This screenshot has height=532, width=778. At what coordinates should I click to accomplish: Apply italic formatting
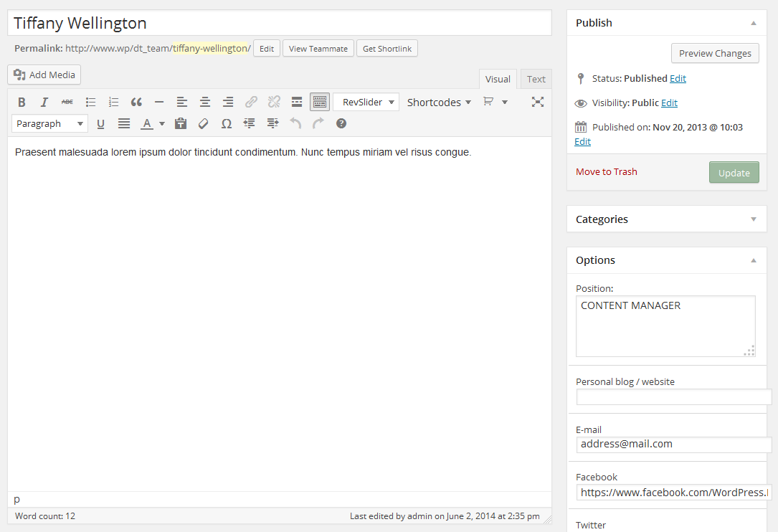44,103
